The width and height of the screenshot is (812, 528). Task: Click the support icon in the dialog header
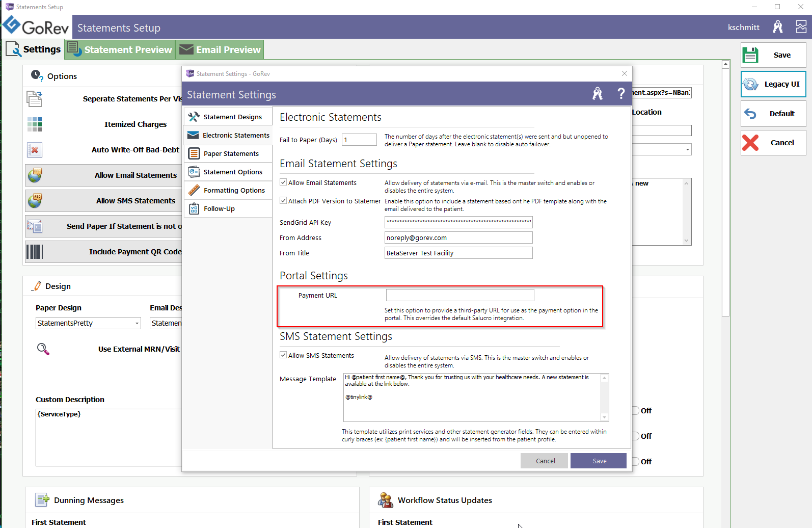point(598,94)
